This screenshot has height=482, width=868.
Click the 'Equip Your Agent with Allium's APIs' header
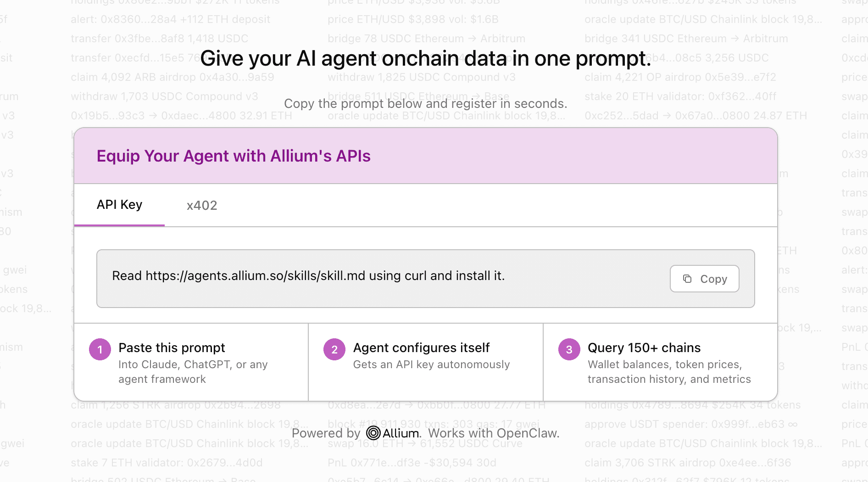pyautogui.click(x=234, y=156)
